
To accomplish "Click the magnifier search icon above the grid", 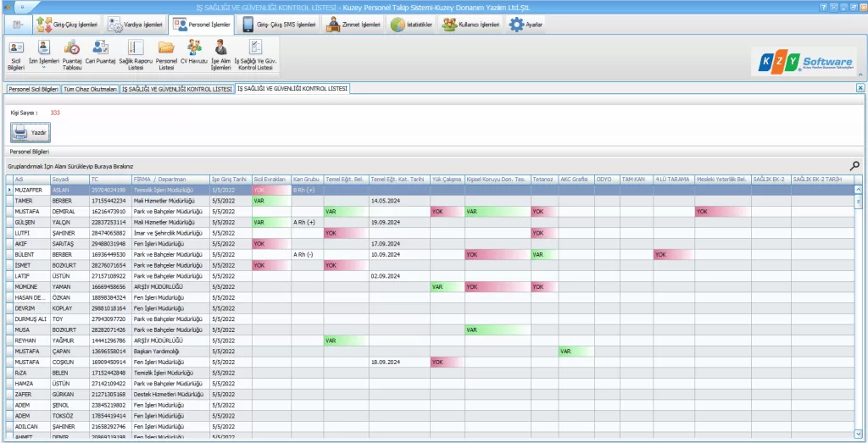I will (x=854, y=166).
